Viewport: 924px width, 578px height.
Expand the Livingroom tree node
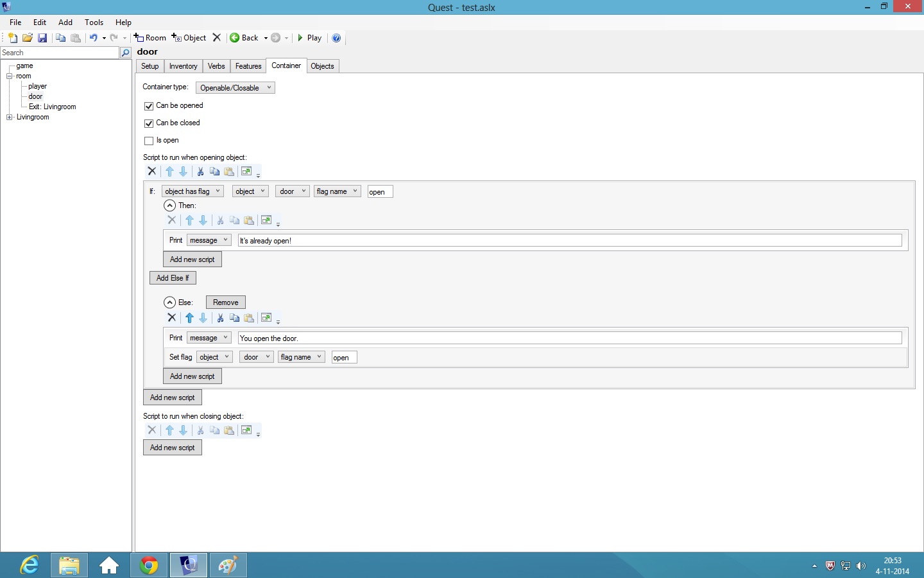tap(9, 118)
